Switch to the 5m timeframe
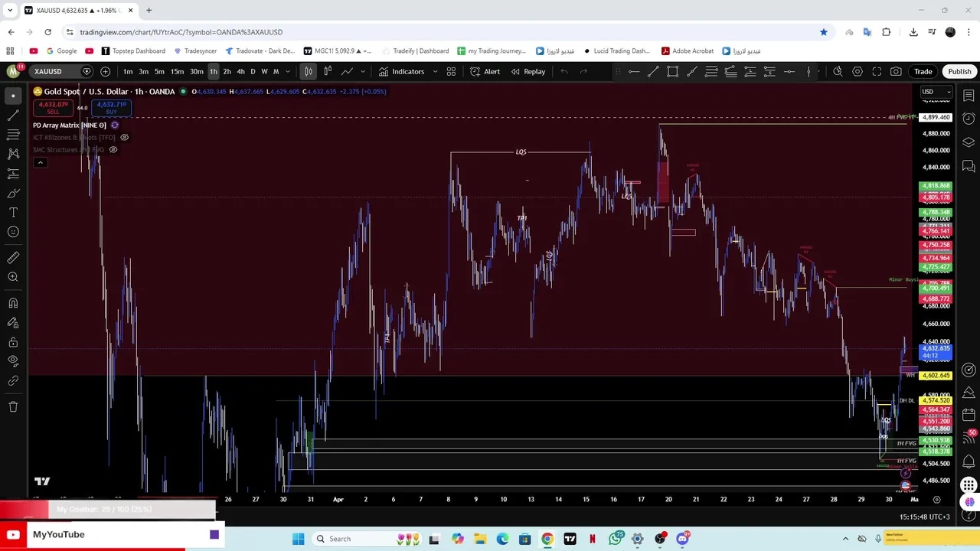This screenshot has height=551, width=980. click(x=159, y=71)
